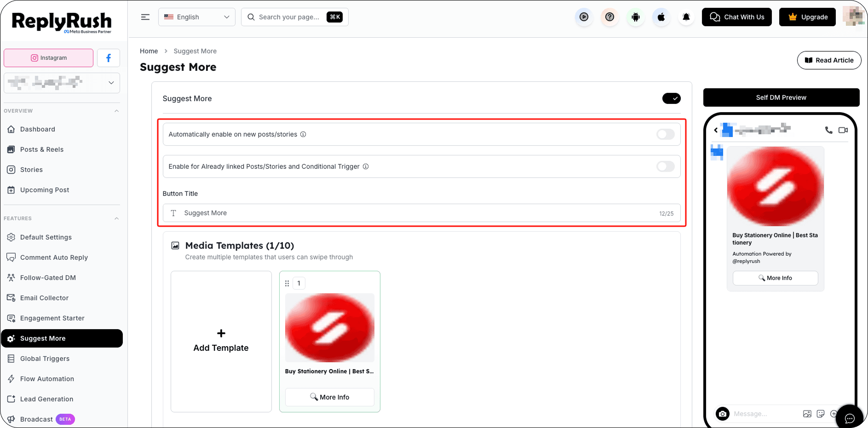This screenshot has width=868, height=428.
Task: Open the notifications bell icon
Action: 686,17
